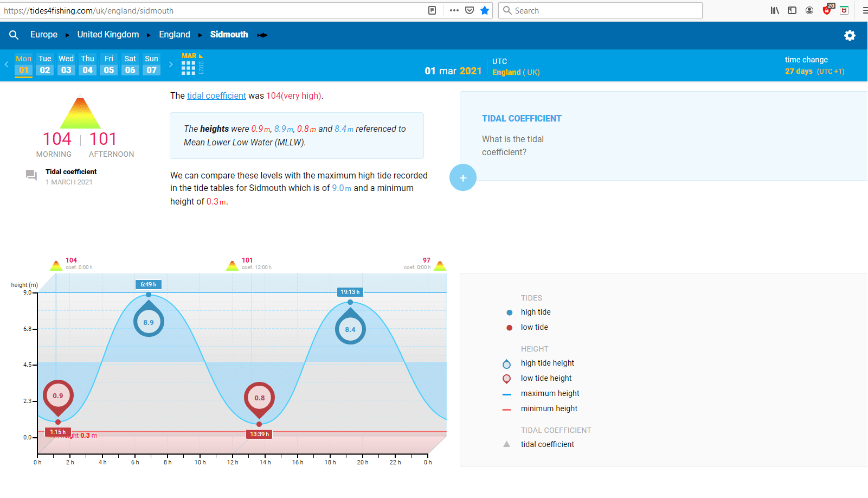Expand the Tidal Coefficient plus button

pyautogui.click(x=463, y=177)
